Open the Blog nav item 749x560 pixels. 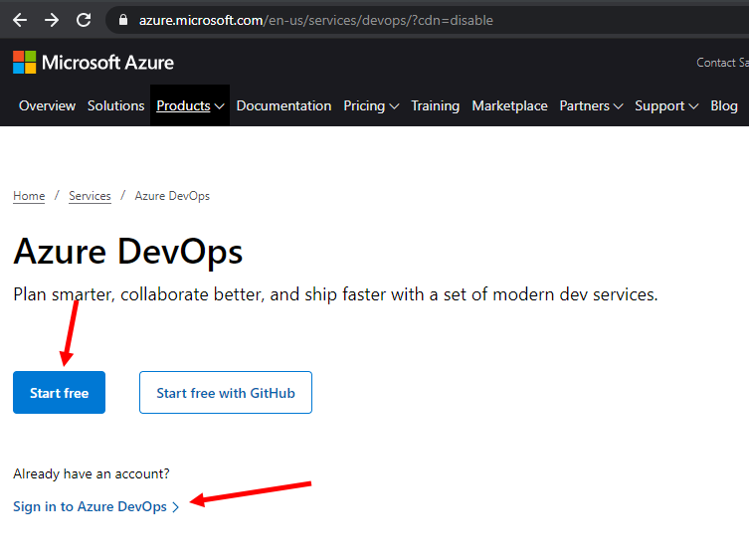click(x=724, y=105)
